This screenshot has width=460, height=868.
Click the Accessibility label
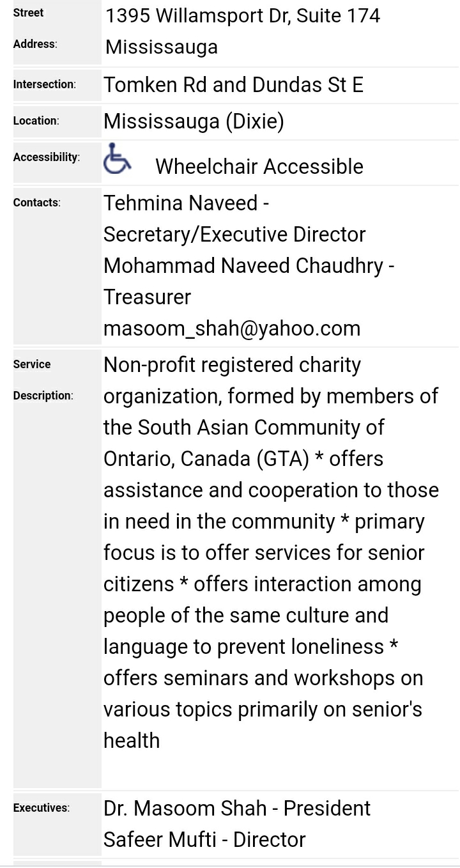click(46, 157)
